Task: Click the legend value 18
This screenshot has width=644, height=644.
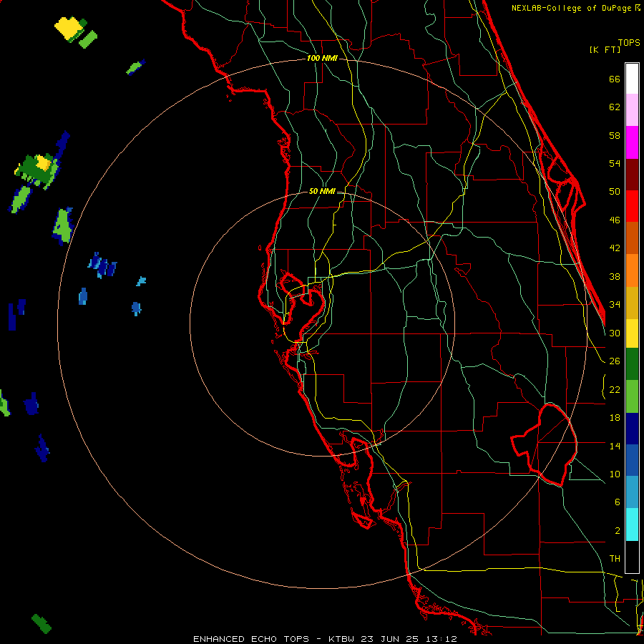Action: (615, 418)
